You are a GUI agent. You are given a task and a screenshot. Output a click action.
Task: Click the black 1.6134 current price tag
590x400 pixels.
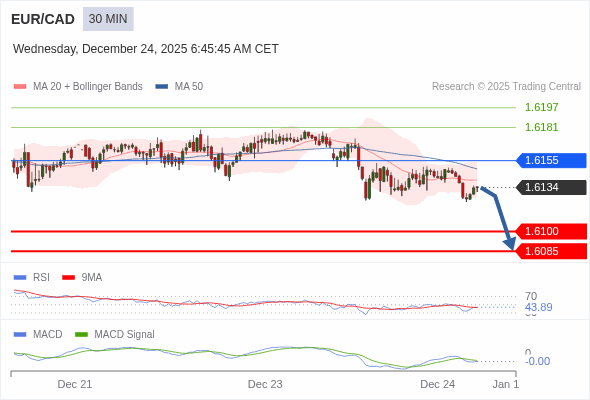pyautogui.click(x=551, y=187)
